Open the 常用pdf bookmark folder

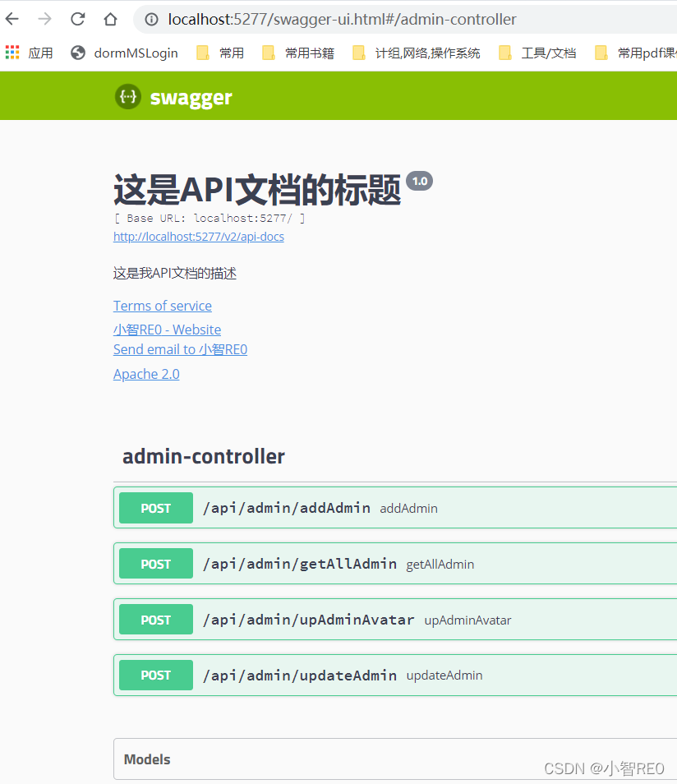[635, 53]
